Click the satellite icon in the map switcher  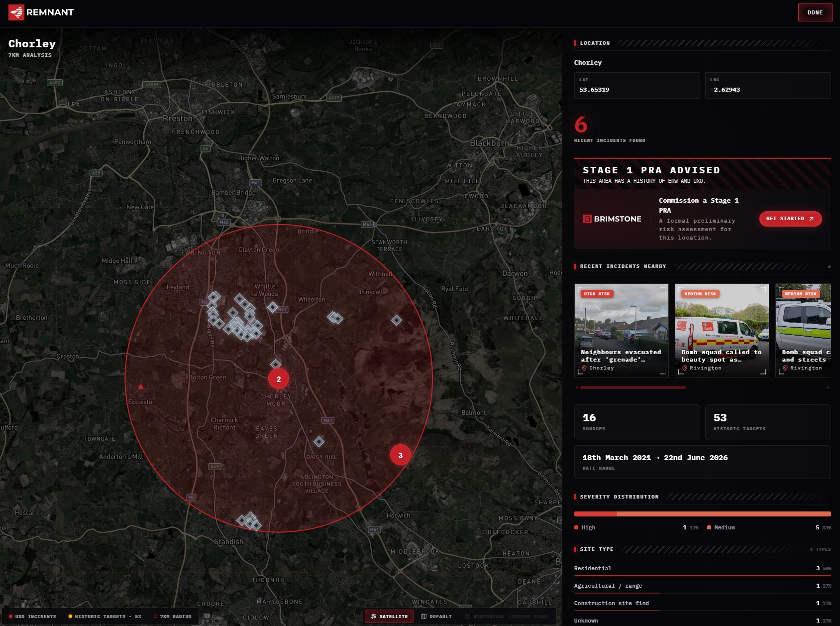[x=374, y=616]
